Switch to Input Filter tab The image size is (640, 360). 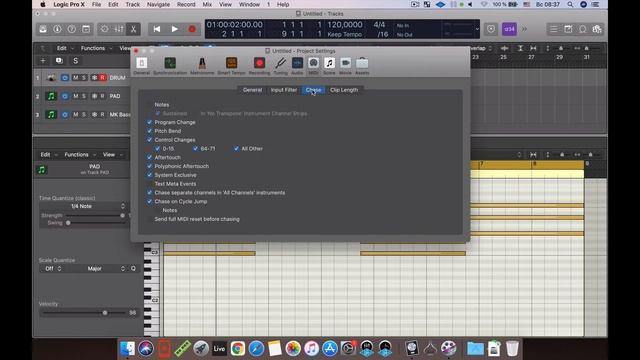click(x=284, y=90)
